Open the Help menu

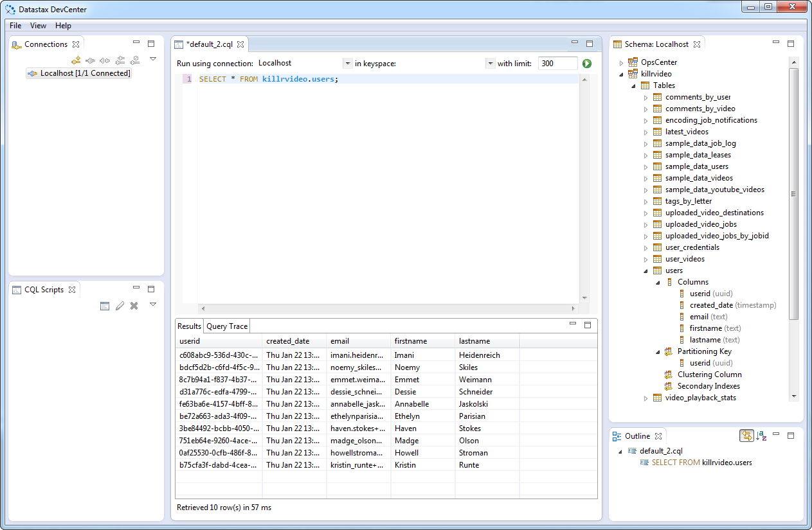tap(63, 26)
